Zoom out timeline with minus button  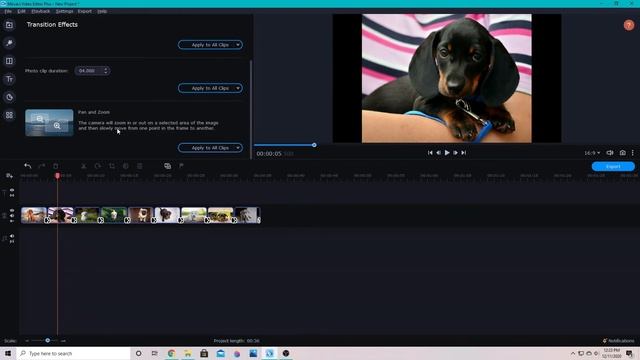pos(27,341)
